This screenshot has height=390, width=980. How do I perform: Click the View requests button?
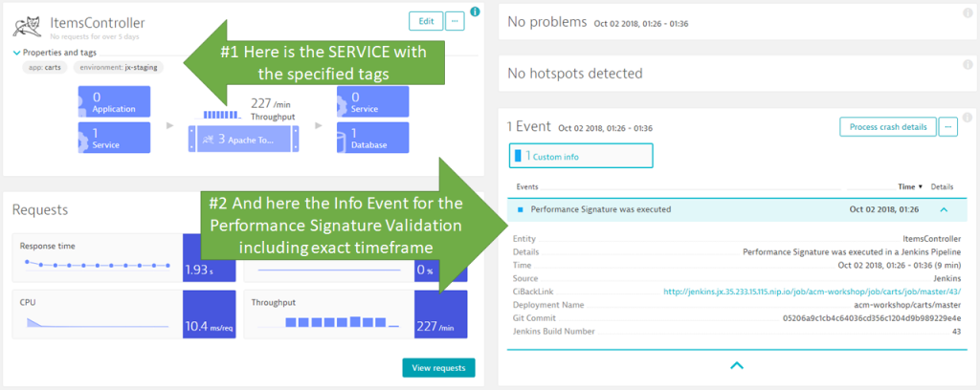438,367
